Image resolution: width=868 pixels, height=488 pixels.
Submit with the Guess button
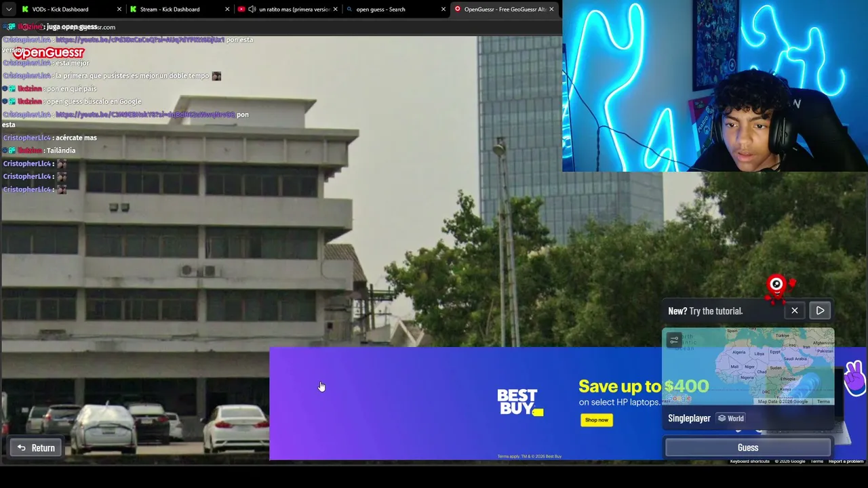point(748,447)
